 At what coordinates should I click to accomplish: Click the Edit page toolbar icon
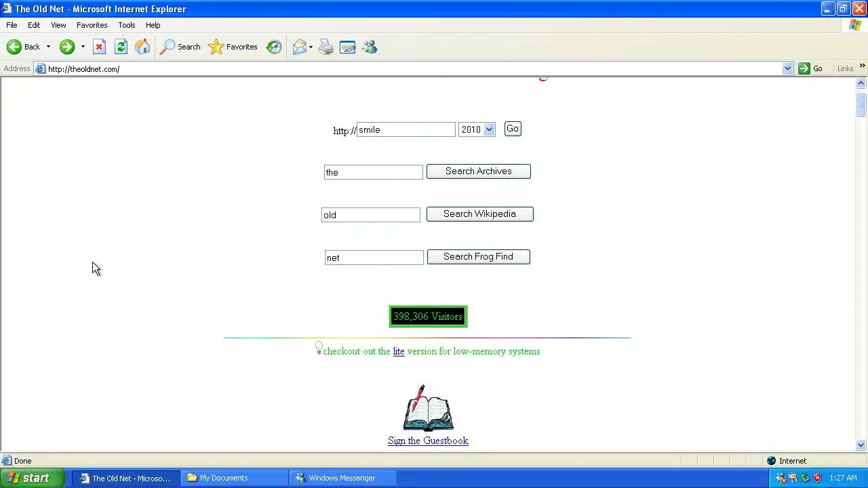pos(348,47)
